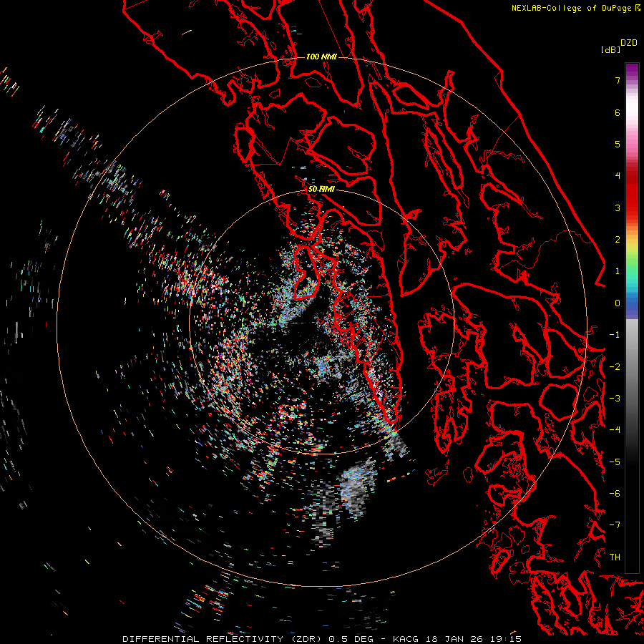
Task: Click the 6 value on the scale
Action: pos(618,112)
